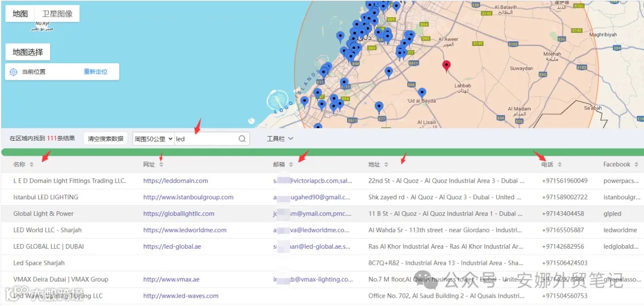Click 重新定位 relocate link
This screenshot has width=644, height=306.
(x=95, y=72)
